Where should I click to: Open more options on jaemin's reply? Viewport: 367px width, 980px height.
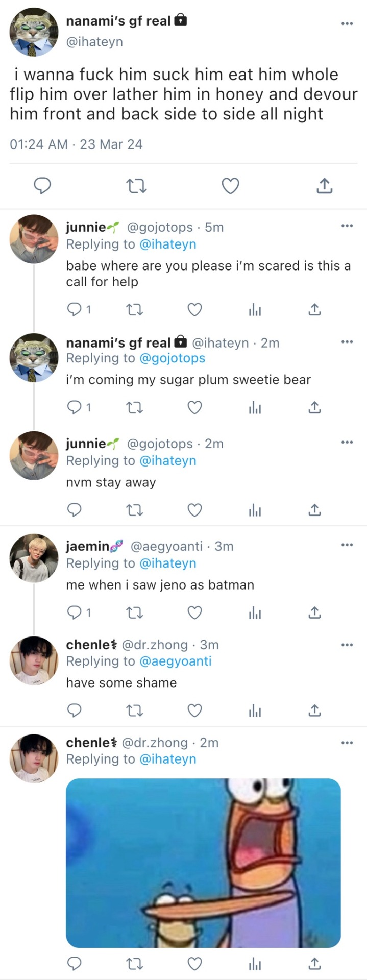[x=347, y=545]
